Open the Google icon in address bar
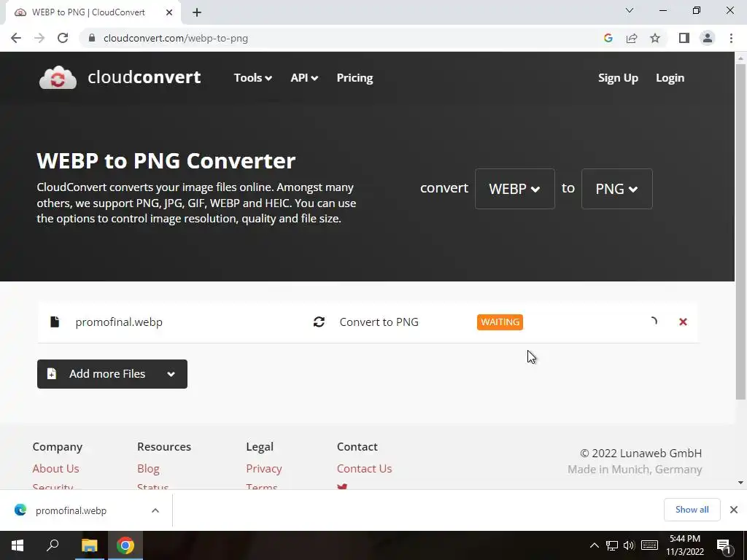Viewport: 747px width, 560px height. point(608,38)
